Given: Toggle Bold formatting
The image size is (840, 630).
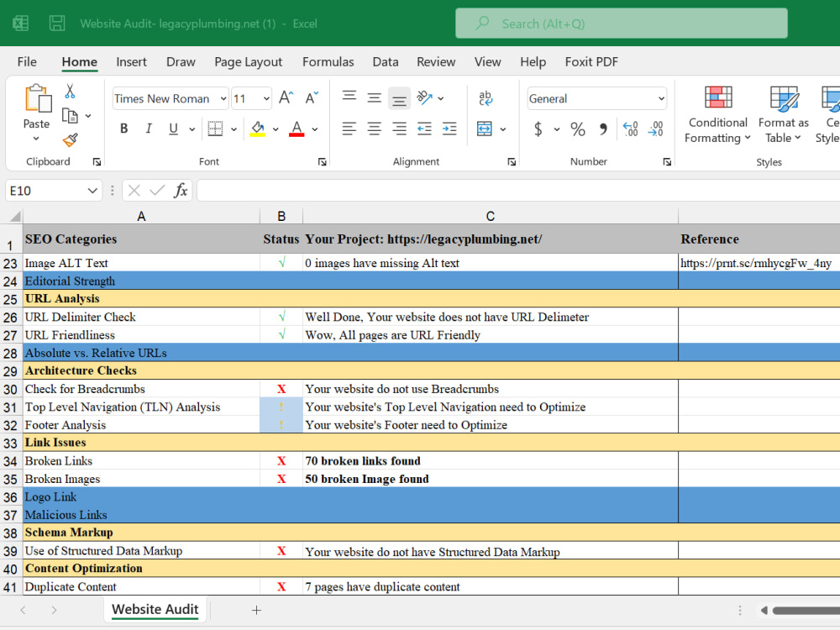Looking at the screenshot, I should (x=123, y=129).
